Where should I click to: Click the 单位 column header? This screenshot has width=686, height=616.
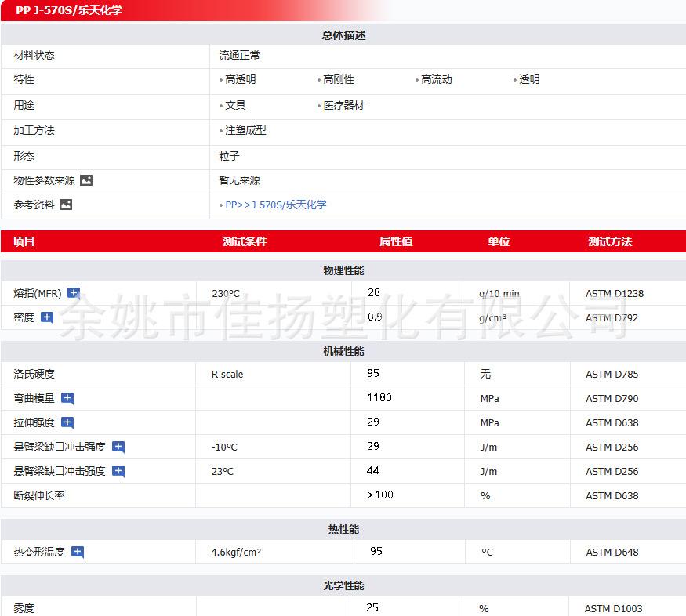pos(499,241)
